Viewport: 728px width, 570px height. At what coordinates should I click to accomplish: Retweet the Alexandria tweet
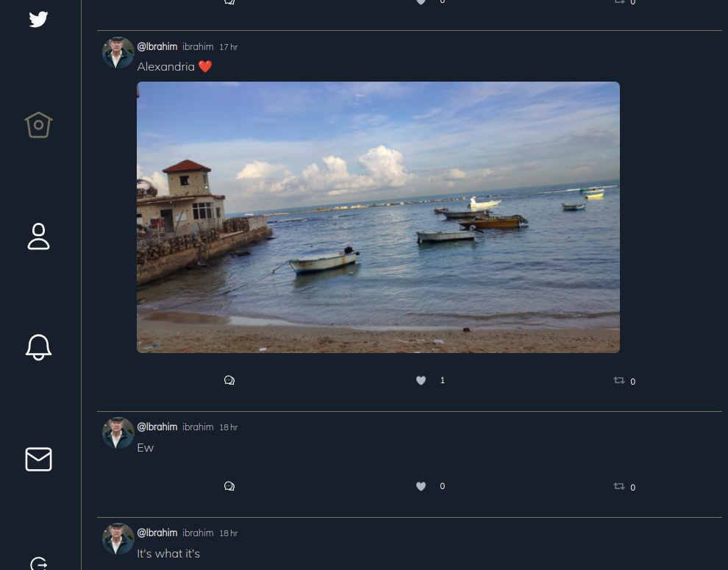[x=619, y=380]
